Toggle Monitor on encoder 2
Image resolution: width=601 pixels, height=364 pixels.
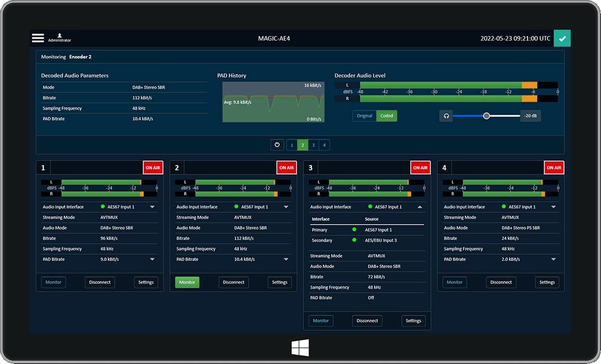[187, 282]
